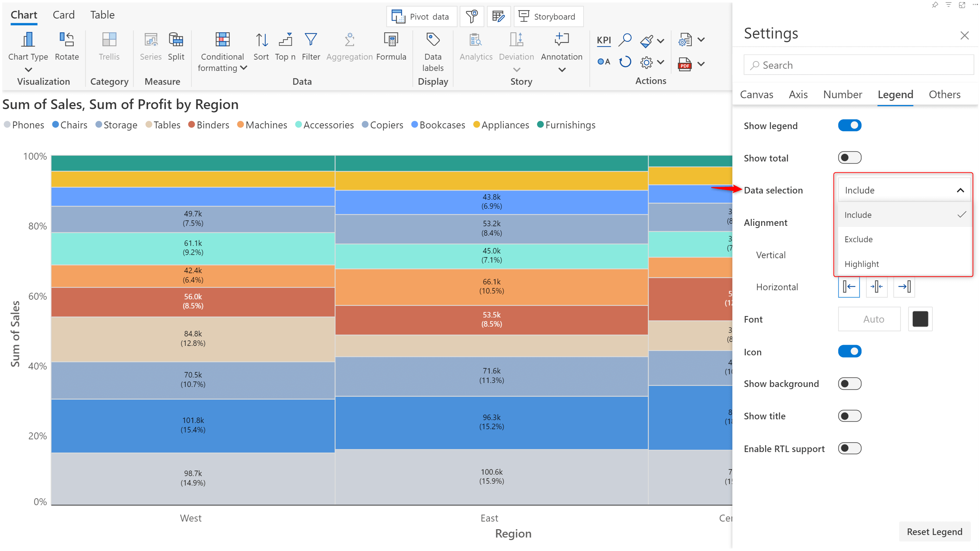
Task: Click the Filter funnel icon
Action: tap(311, 40)
